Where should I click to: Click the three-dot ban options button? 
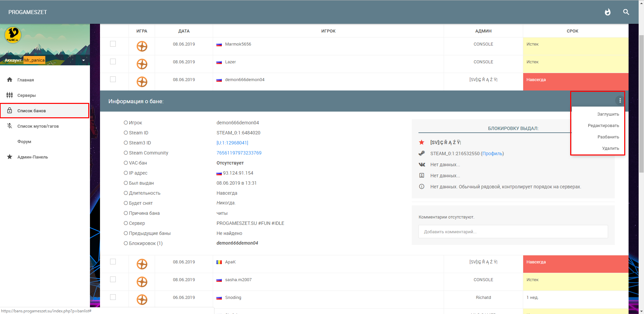coord(620,101)
